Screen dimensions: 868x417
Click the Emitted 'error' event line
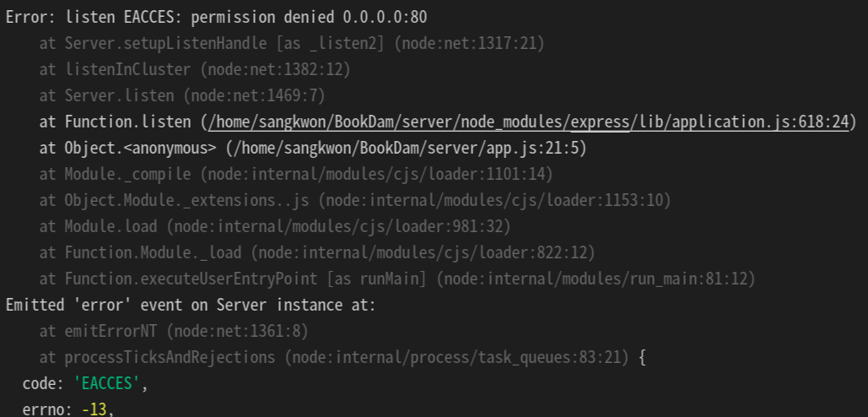(x=191, y=305)
